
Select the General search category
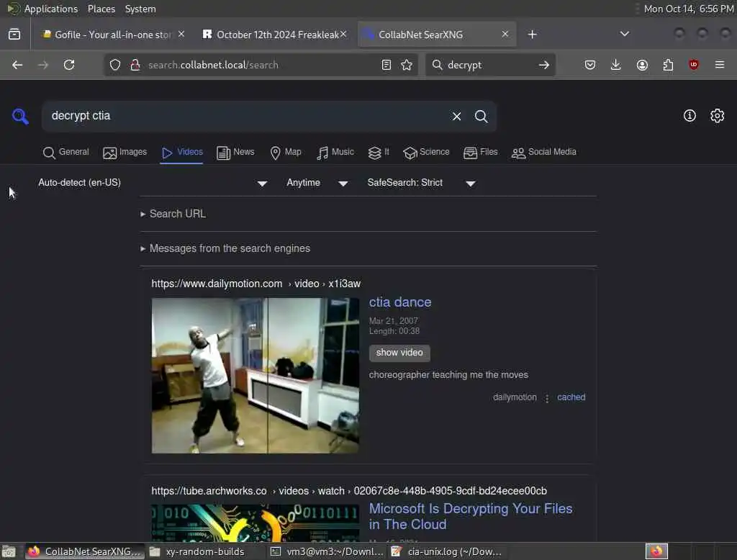pos(65,153)
